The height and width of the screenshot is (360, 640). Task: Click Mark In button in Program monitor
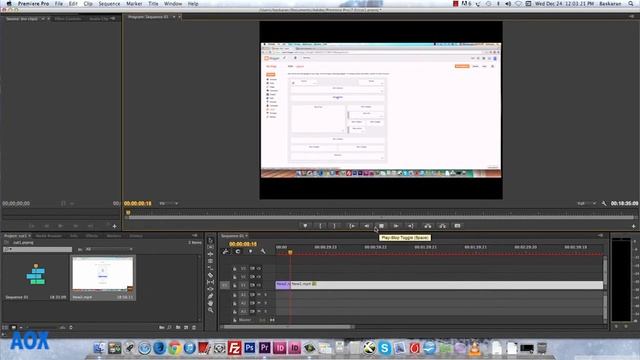point(320,226)
